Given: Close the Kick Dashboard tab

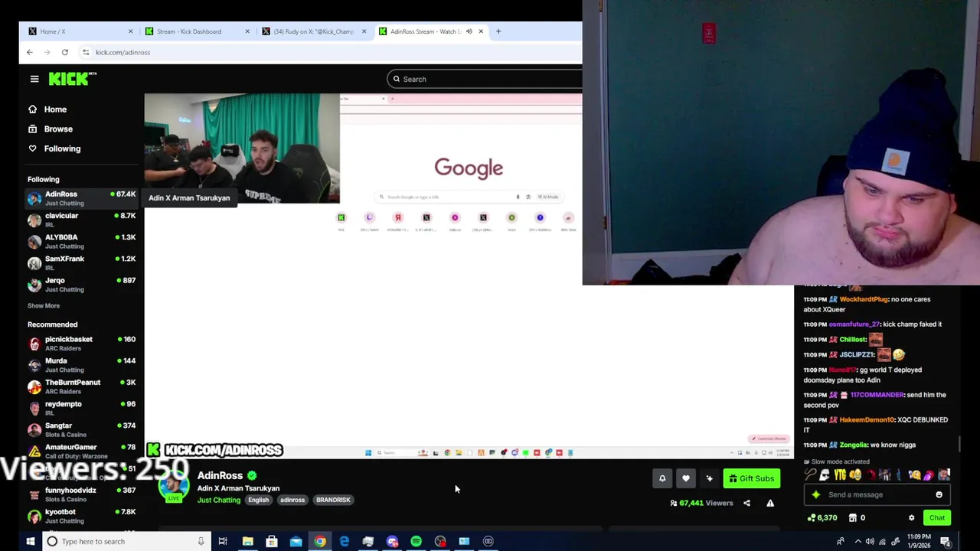Looking at the screenshot, I should 247,31.
